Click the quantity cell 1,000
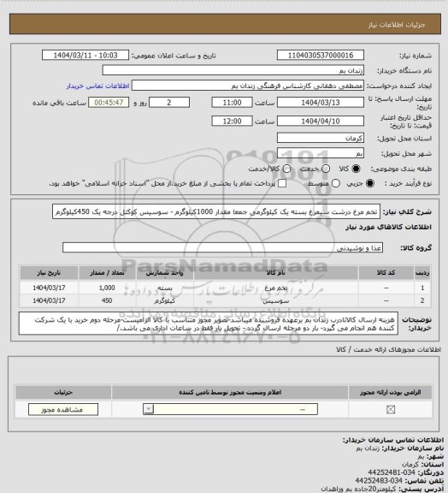This screenshot has width=448, height=493. [107, 288]
